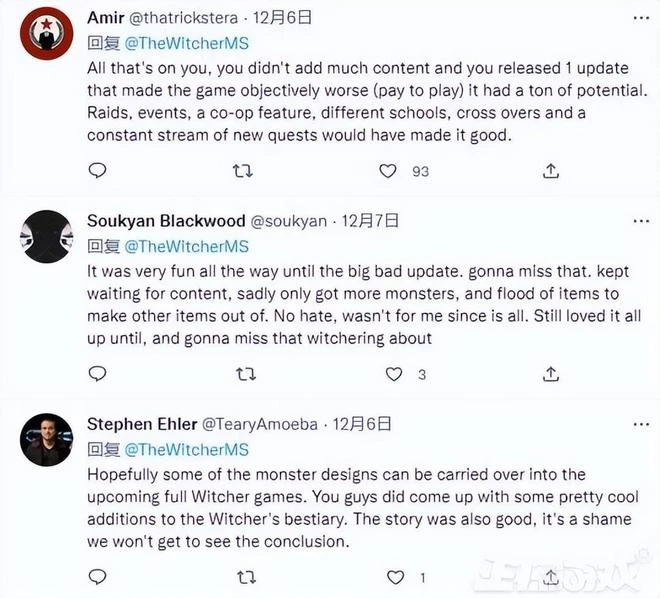660x598 pixels.
Task: Retweet Stephen Ehler's tweet
Action: [x=243, y=577]
